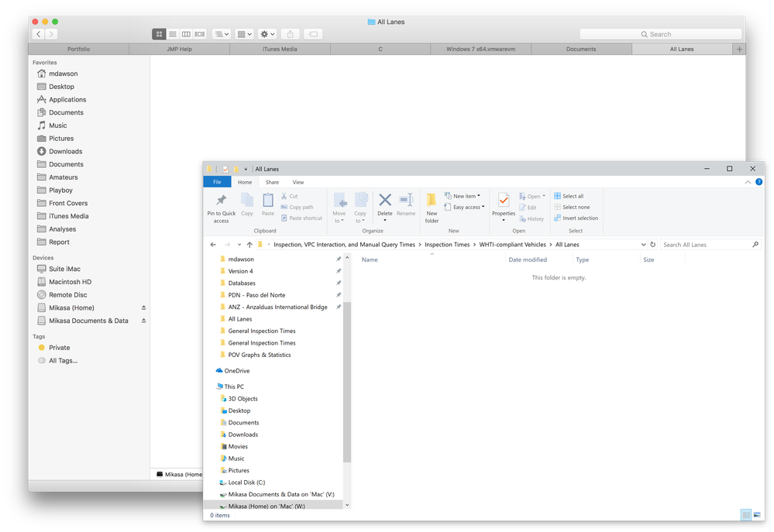Open the File tab in Explorer
The image size is (774, 532).
217,182
